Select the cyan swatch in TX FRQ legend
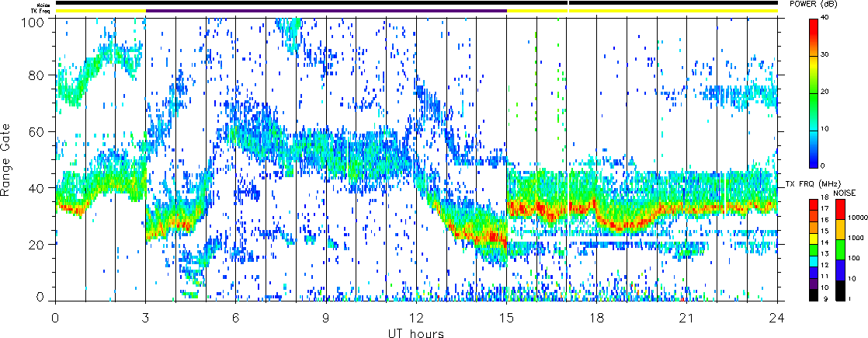868x338 pixels. coord(814,262)
